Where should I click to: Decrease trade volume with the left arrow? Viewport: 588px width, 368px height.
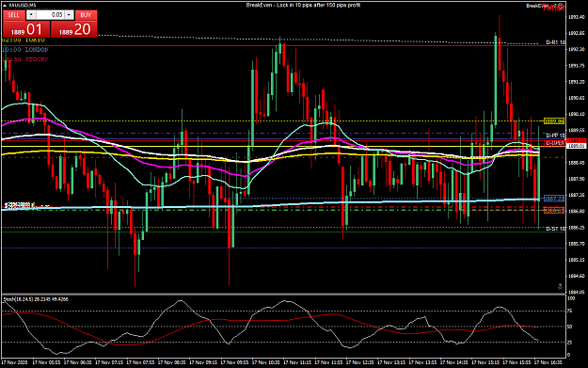31,15
